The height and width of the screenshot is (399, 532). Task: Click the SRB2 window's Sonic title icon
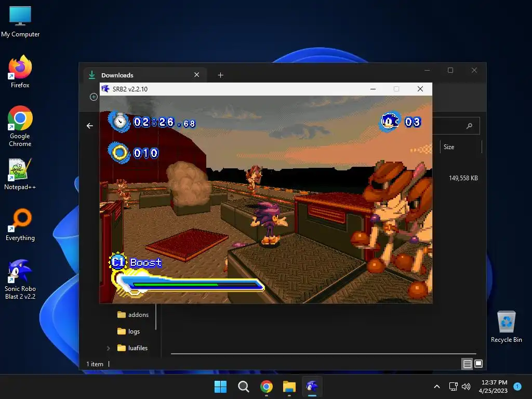click(105, 89)
